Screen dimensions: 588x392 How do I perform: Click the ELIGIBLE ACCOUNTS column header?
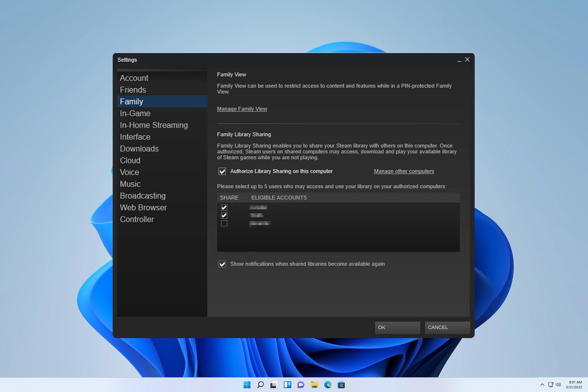pyautogui.click(x=354, y=198)
